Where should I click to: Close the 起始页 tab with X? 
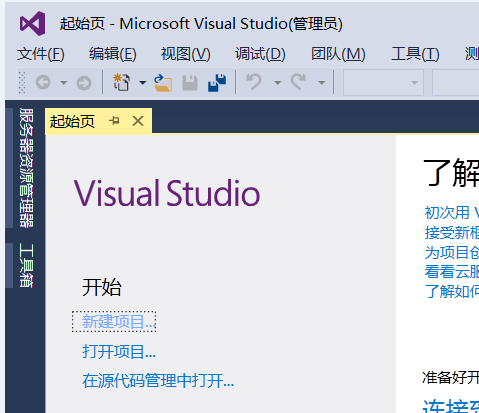point(138,121)
